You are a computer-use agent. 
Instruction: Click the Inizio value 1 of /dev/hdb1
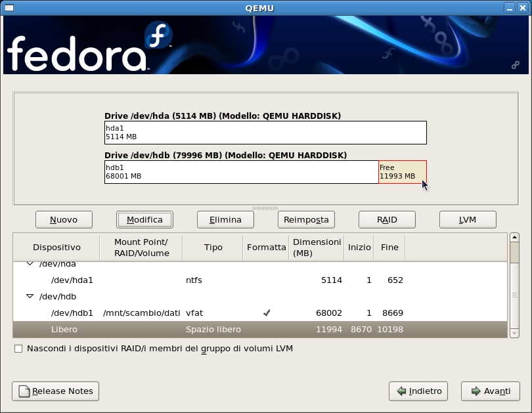pyautogui.click(x=369, y=313)
